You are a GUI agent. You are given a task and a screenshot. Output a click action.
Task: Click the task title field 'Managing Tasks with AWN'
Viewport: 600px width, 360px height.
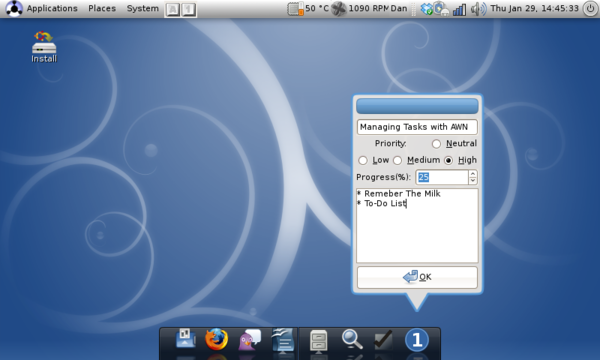pos(417,127)
